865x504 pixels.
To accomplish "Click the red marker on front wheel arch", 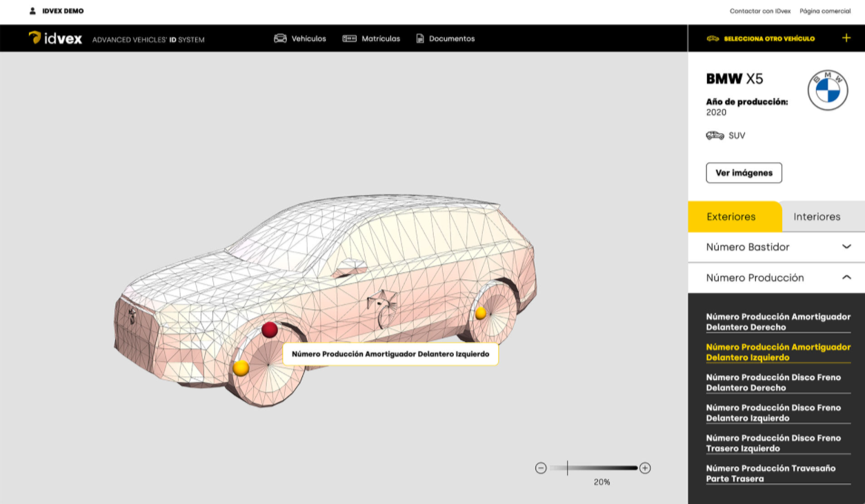I will (x=270, y=330).
